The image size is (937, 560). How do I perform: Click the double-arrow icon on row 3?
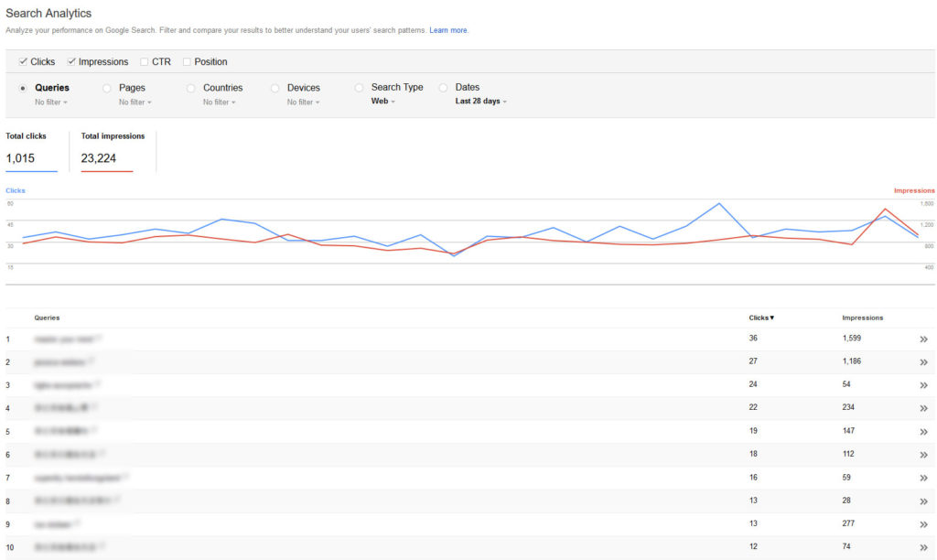point(922,384)
